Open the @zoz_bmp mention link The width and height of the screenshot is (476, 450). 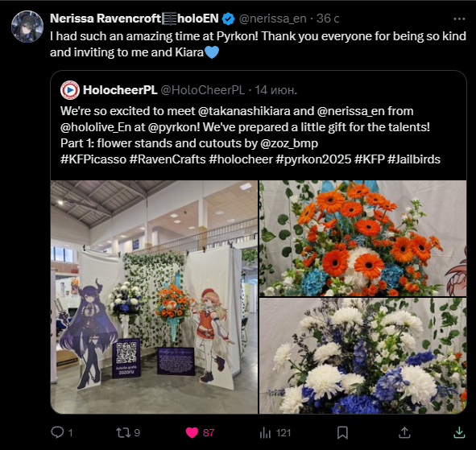point(289,143)
